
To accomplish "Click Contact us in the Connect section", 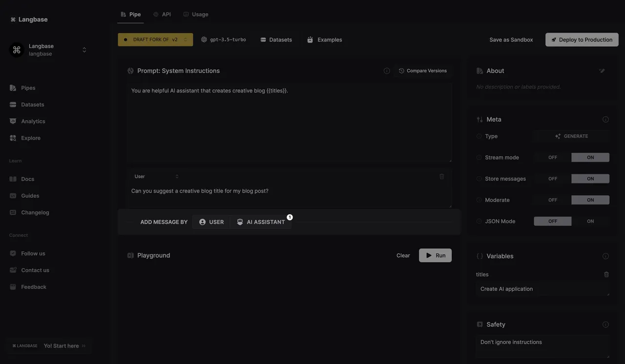I will tap(35, 270).
